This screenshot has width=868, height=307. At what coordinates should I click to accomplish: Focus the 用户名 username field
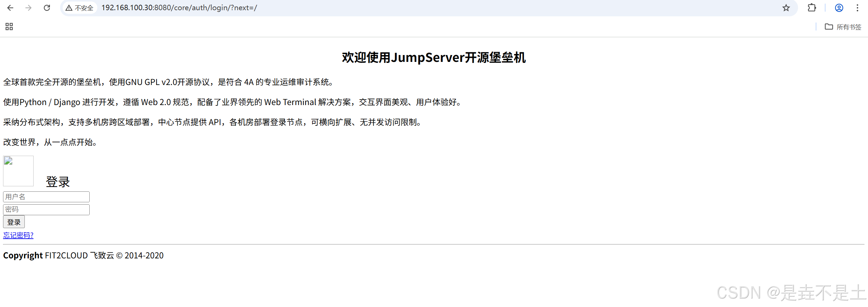[46, 197]
